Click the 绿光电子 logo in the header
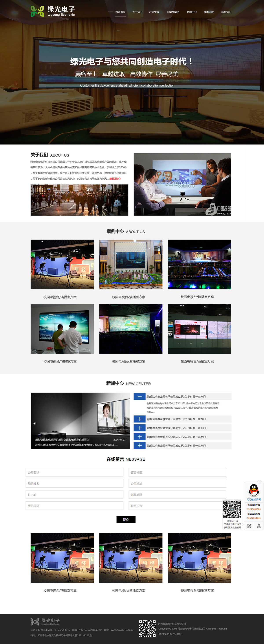 tap(53, 11)
